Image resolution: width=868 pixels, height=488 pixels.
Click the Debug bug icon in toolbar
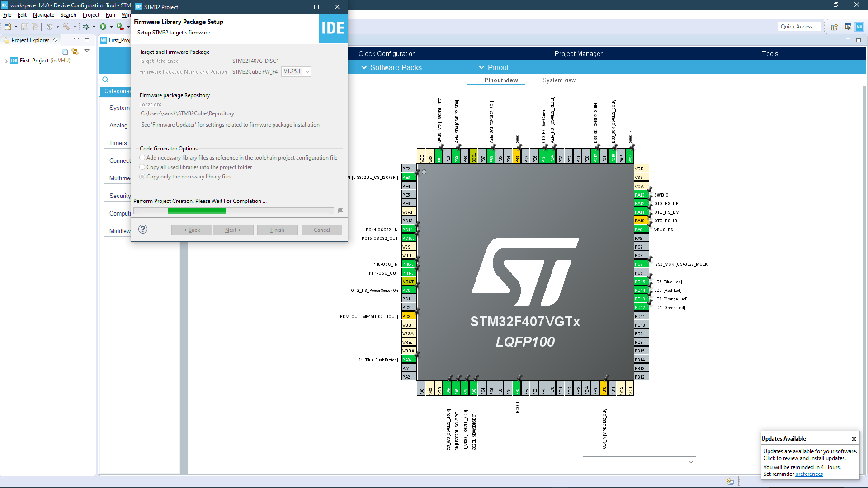click(x=86, y=27)
